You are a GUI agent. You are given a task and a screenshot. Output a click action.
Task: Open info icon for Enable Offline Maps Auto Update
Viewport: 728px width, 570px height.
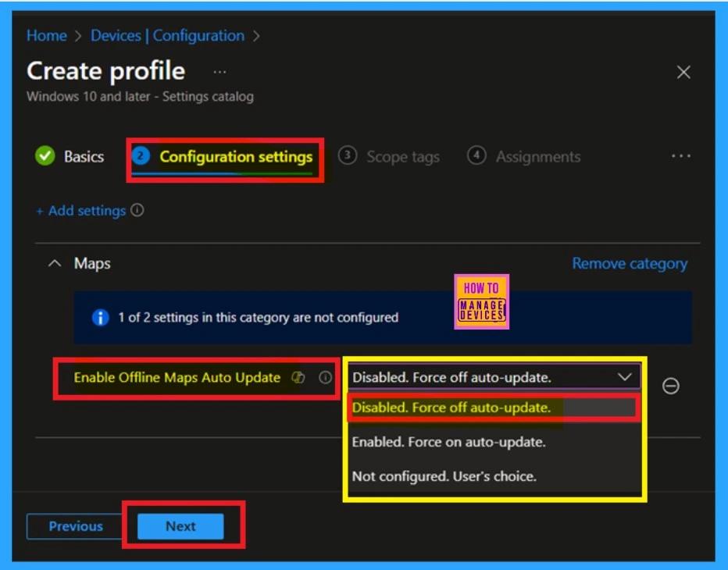(326, 377)
